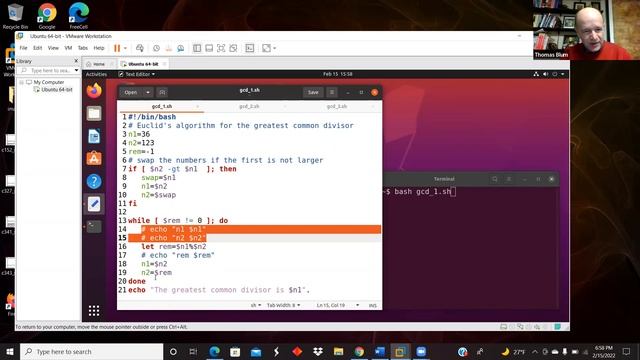Click the new document icon in Text Editor
The height and width of the screenshot is (360, 640).
click(x=162, y=92)
